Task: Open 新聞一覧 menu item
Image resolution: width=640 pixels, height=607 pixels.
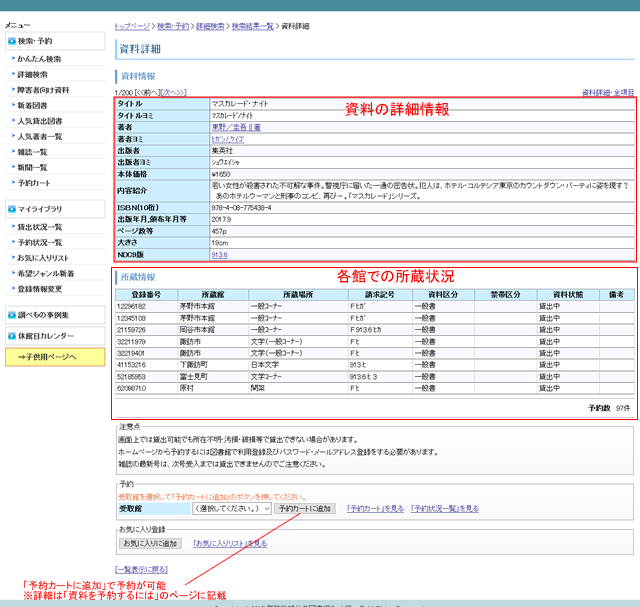Action: 32,167
